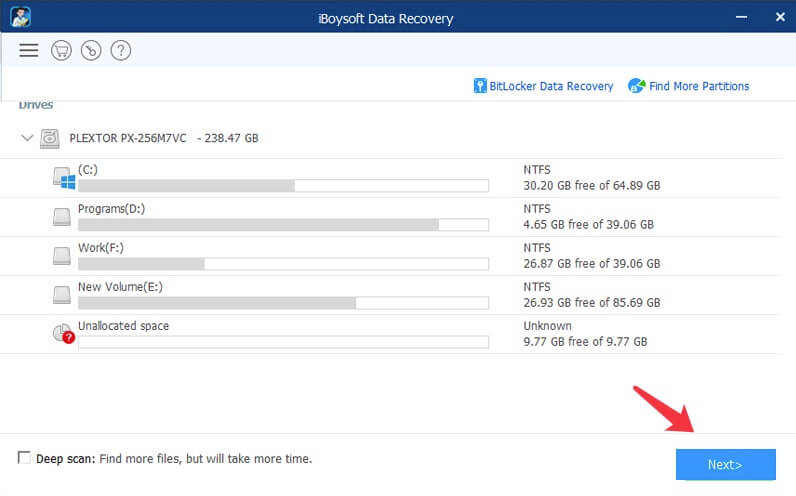Screen dimensions: 796x496
Task: Select the Work(F:) partition
Action: pos(101,248)
